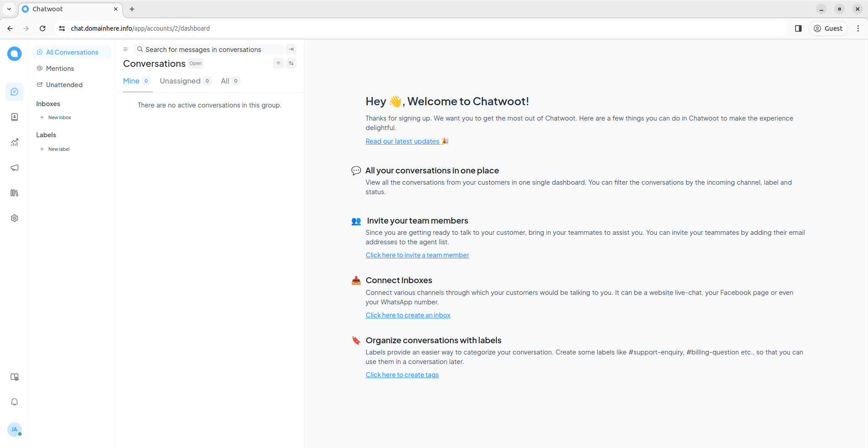Click the plus icon beside New inbox
Viewport: 868px width, 448px height.
(42, 117)
